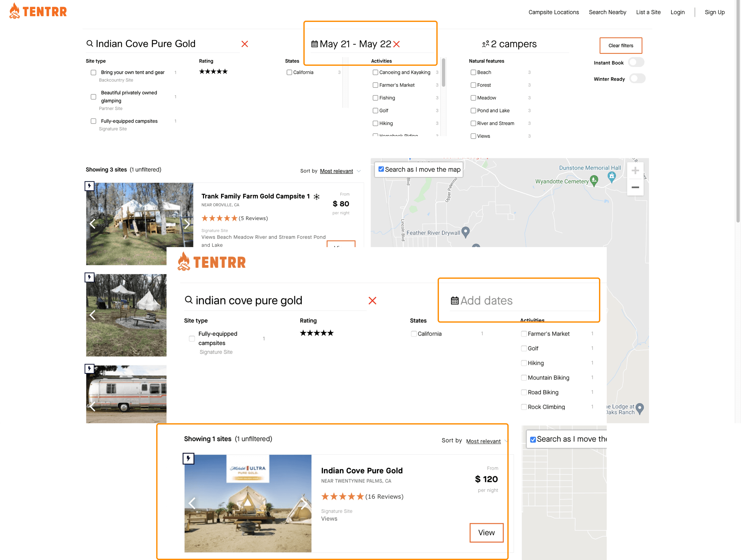This screenshot has width=741, height=560.
Task: Clear the Indian Cove Pure Gold search text
Action: (245, 44)
